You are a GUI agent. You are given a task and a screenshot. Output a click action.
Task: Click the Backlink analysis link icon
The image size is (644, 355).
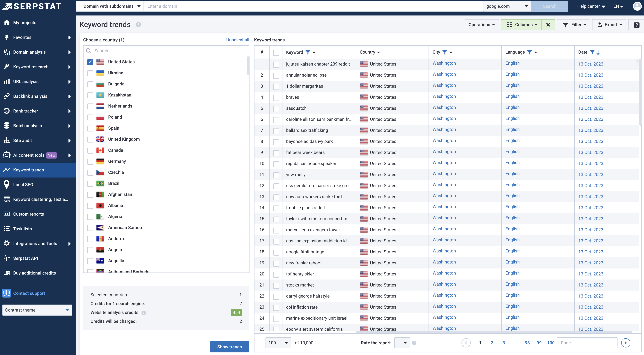7,96
